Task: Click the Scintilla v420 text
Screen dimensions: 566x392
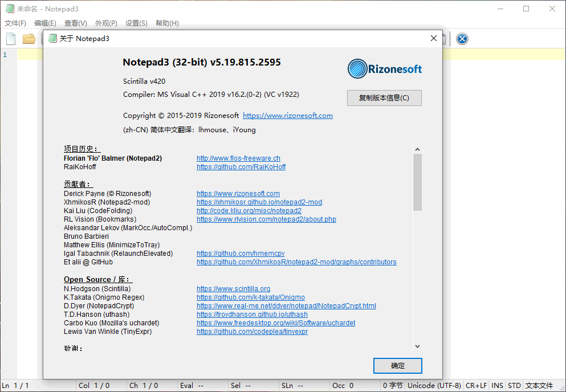Action: click(x=144, y=81)
